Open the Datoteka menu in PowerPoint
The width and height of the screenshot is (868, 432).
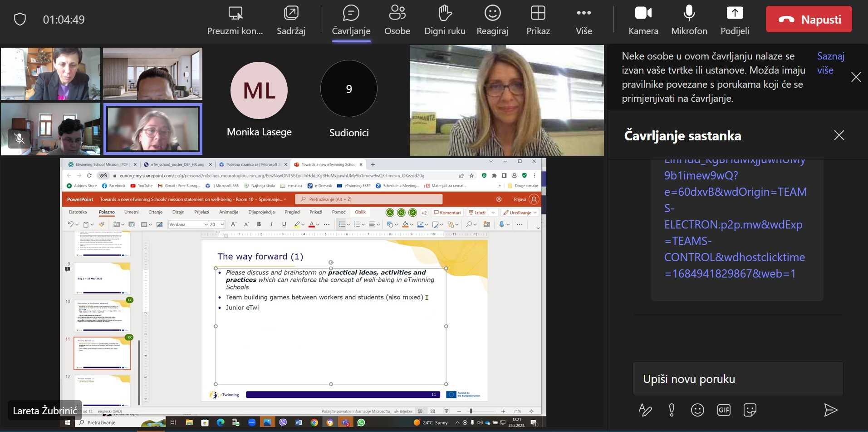[78, 212]
